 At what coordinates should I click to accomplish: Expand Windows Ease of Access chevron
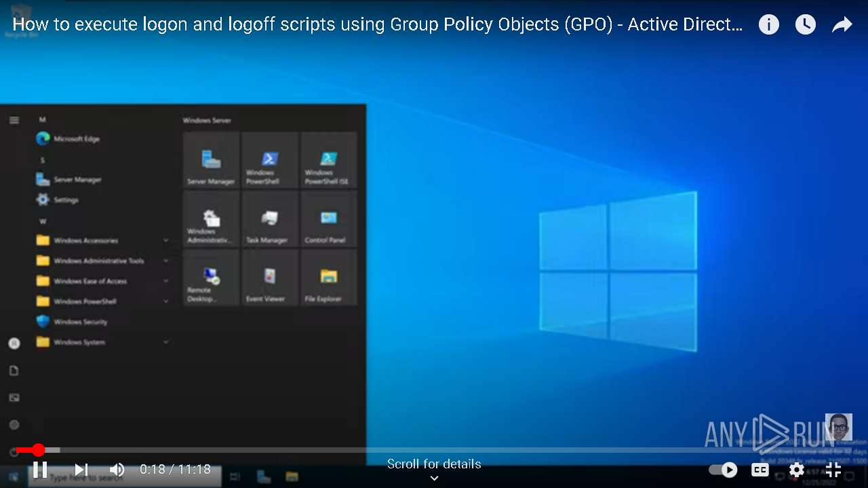coord(166,281)
